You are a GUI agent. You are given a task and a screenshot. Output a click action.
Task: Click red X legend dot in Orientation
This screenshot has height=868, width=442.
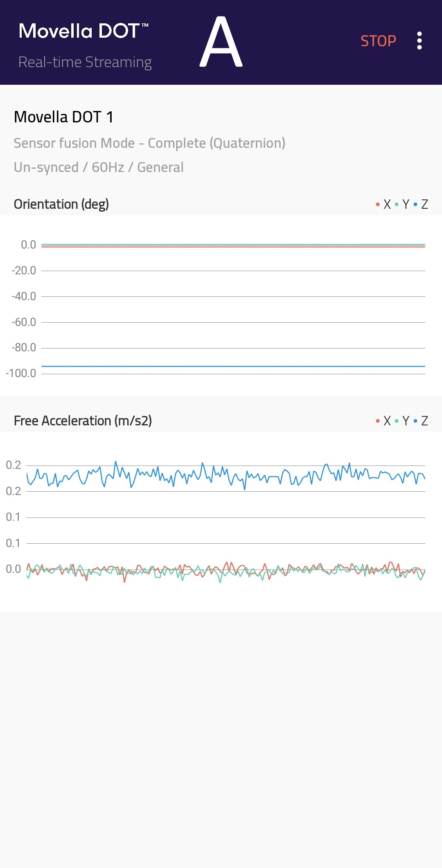pyautogui.click(x=378, y=204)
